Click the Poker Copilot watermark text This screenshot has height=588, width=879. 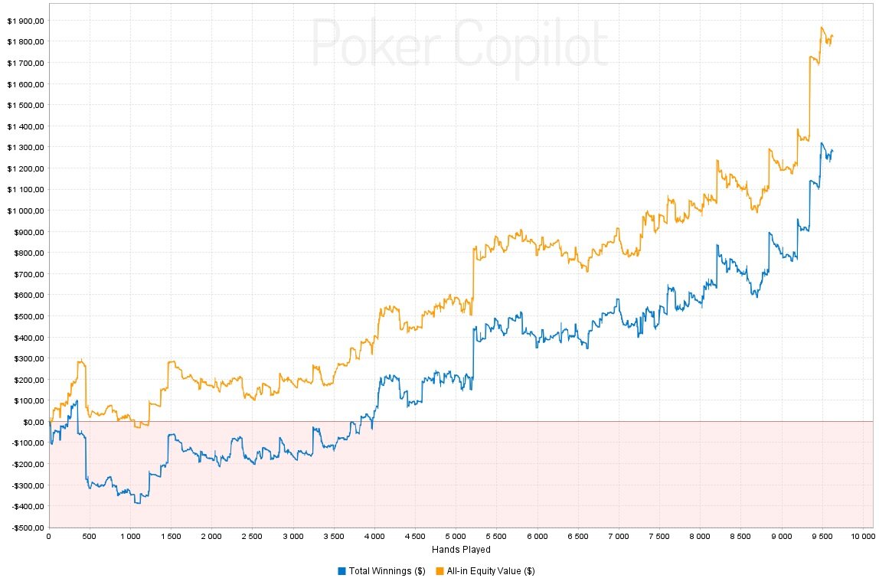(x=459, y=44)
